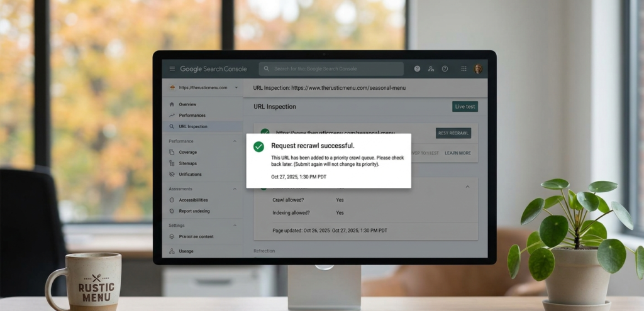Click the LEARN MORE link

[458, 153]
